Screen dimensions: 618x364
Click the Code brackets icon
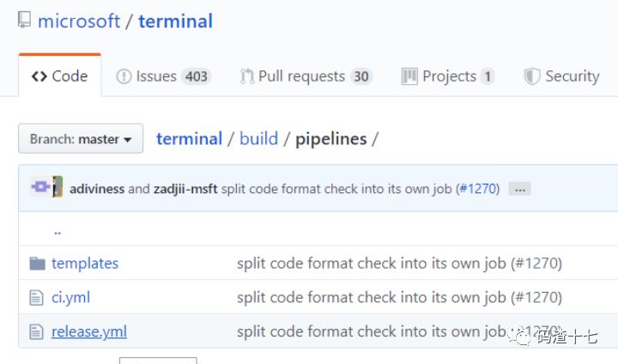(x=39, y=76)
